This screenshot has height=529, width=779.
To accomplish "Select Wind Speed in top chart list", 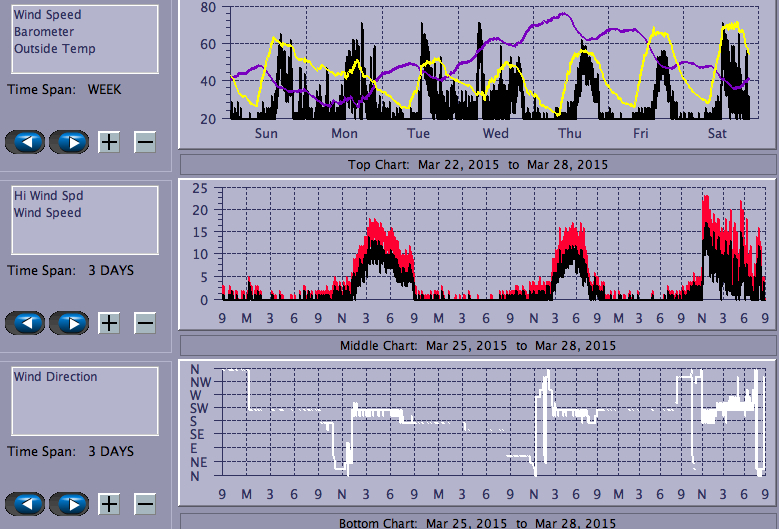I will pyautogui.click(x=48, y=15).
